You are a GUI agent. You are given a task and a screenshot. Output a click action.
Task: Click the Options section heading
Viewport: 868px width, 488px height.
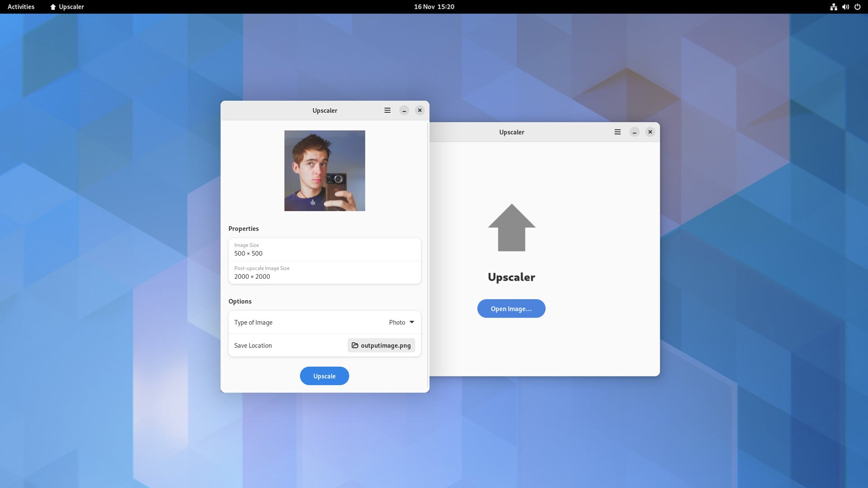click(x=240, y=301)
